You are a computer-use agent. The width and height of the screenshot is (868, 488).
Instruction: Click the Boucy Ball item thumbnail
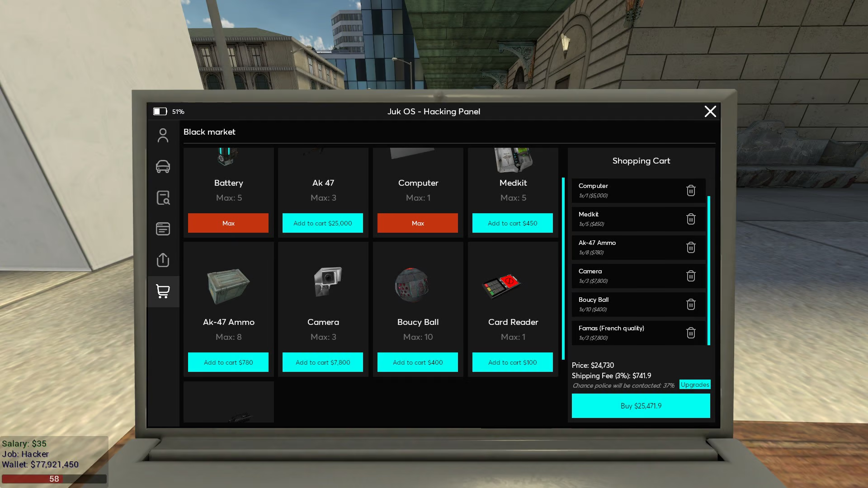[411, 285]
